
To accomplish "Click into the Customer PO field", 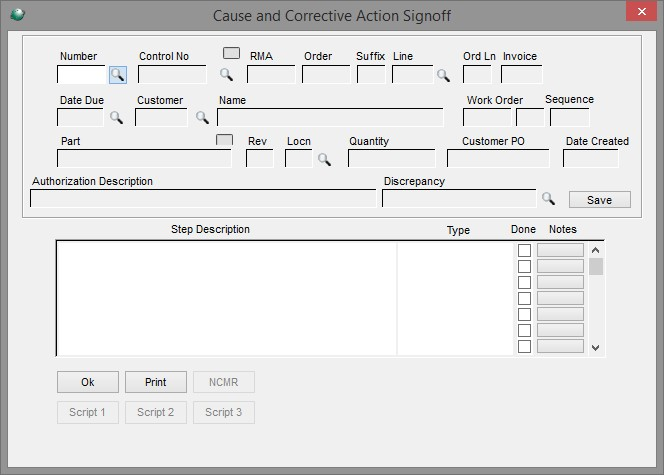I will pos(498,158).
